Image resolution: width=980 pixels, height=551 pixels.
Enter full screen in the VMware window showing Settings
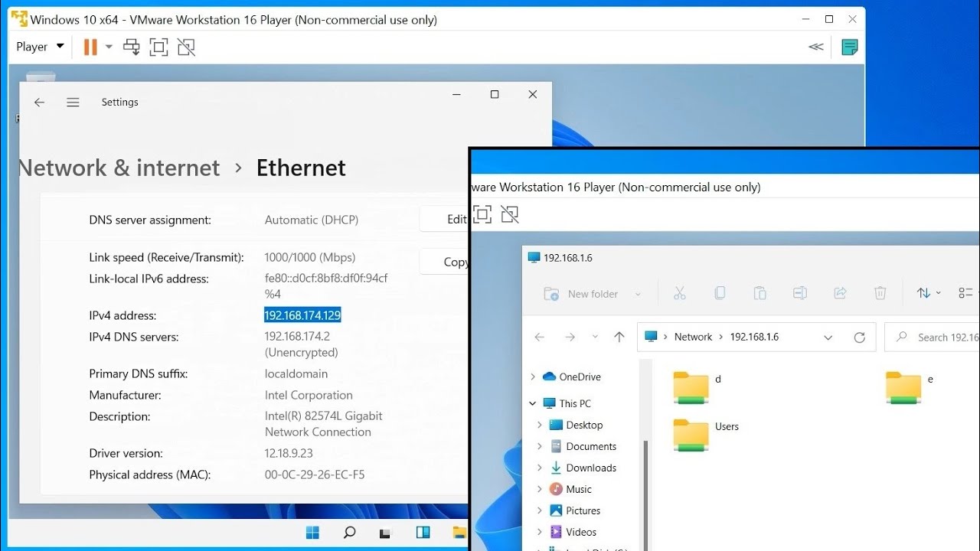tap(158, 47)
